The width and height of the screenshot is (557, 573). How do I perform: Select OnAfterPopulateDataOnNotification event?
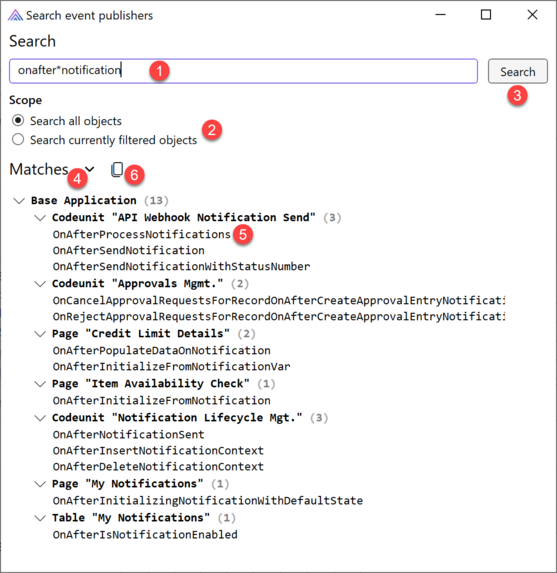[x=162, y=350]
